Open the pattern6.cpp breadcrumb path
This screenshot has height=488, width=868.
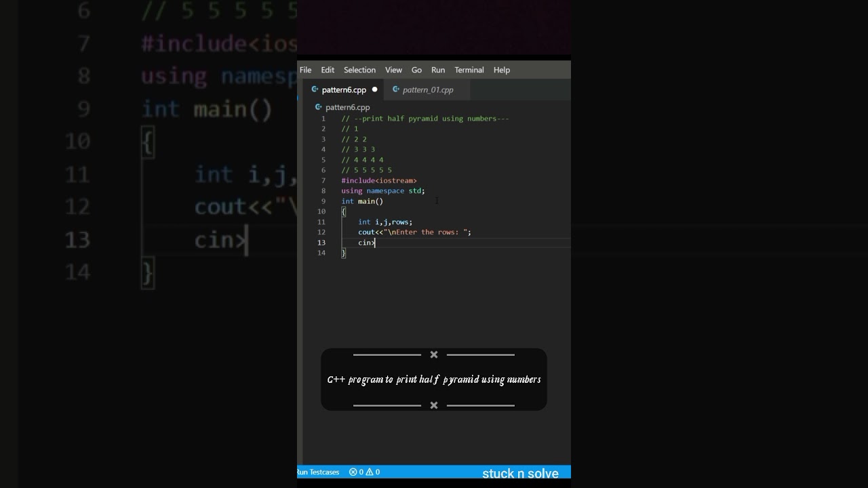tap(347, 107)
